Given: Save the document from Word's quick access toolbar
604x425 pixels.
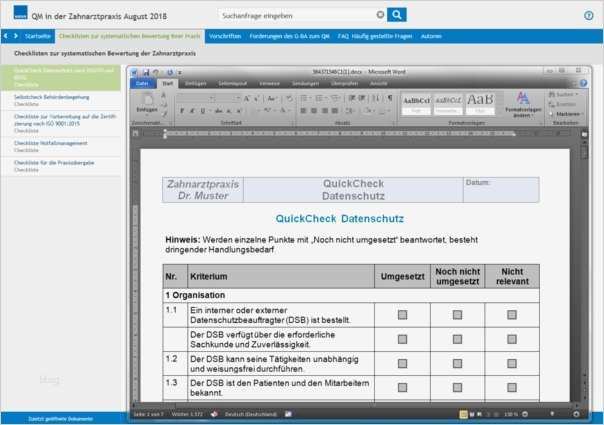Looking at the screenshot, I should pos(146,72).
